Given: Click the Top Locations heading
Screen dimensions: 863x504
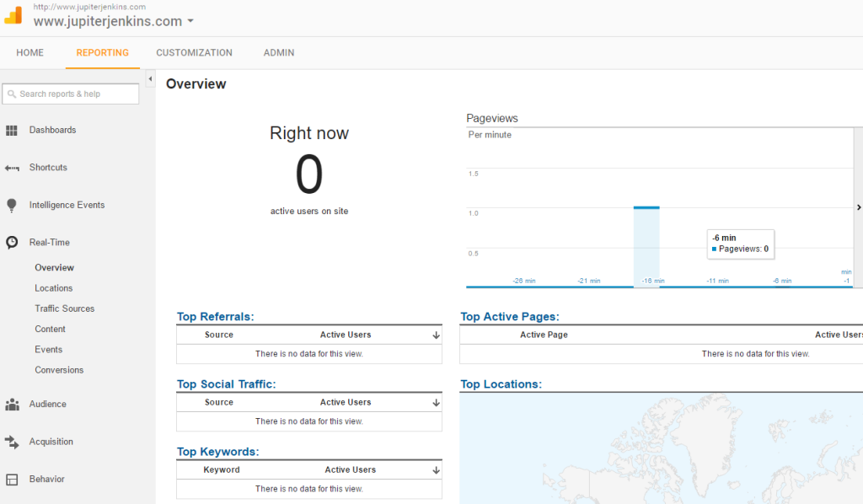Looking at the screenshot, I should click(x=501, y=384).
